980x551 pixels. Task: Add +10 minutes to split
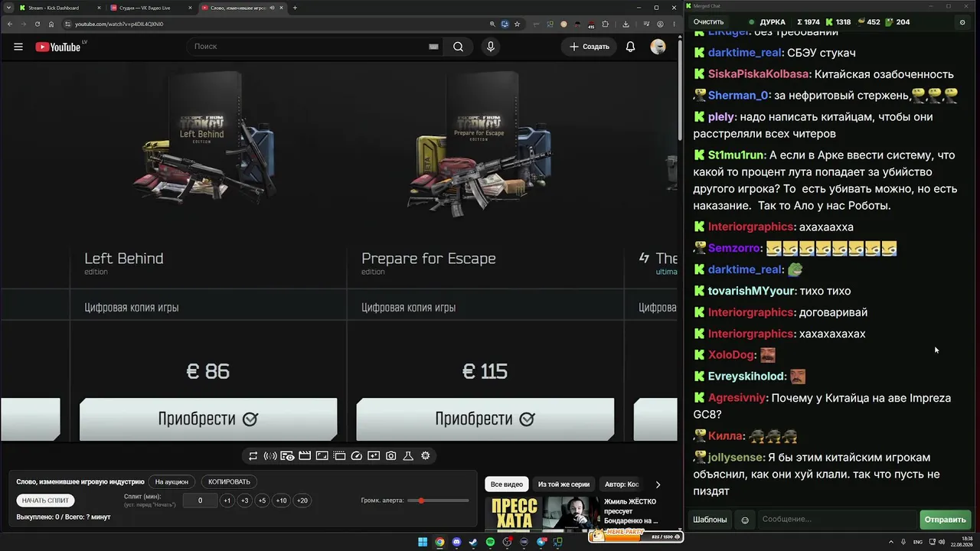click(282, 500)
